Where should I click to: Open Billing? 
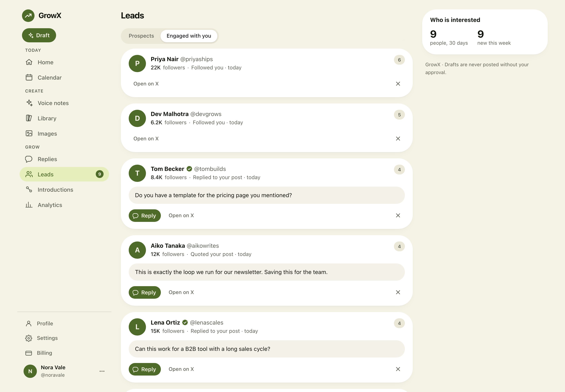tap(64, 353)
